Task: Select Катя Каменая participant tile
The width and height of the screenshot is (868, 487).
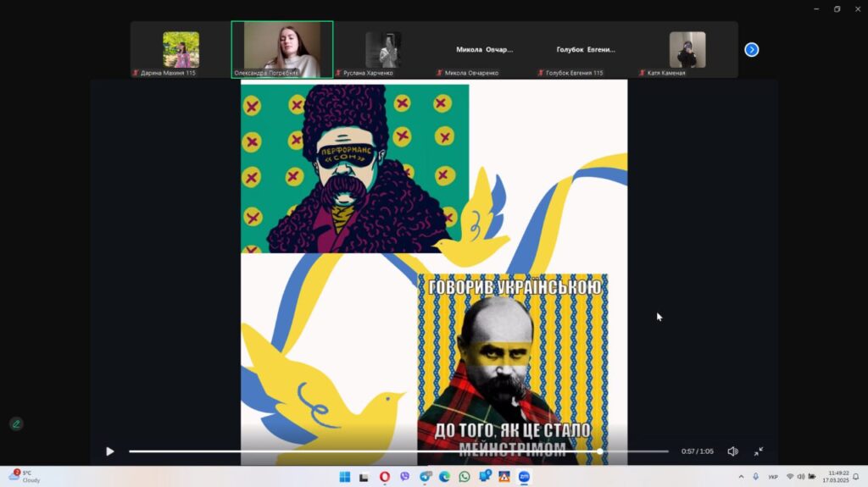Action: pos(687,50)
